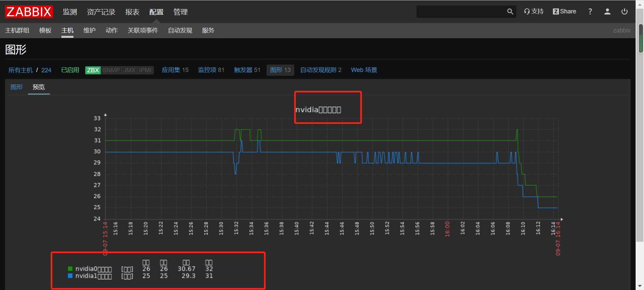Go to 触发器 51 link
The width and height of the screenshot is (644, 290).
[247, 70]
